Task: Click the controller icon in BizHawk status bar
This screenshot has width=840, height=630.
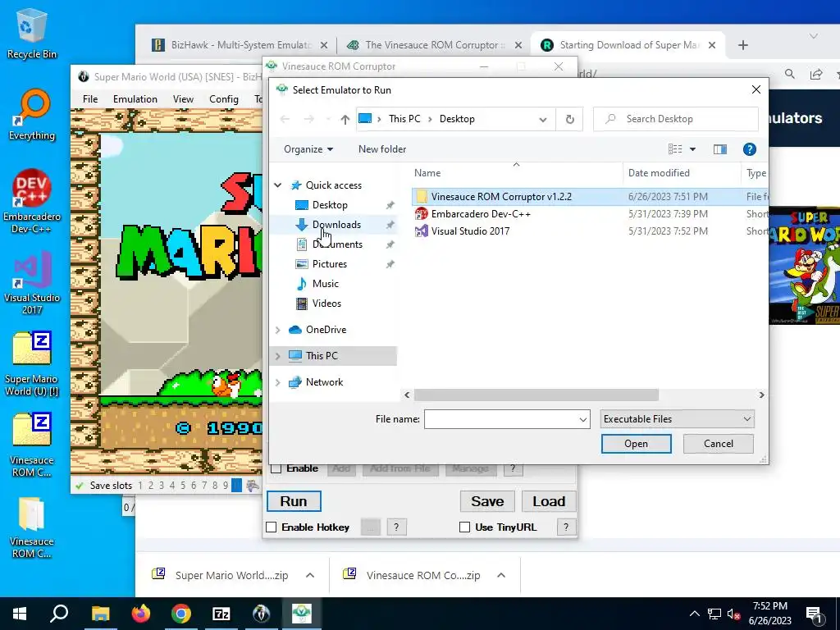Action: [253, 486]
